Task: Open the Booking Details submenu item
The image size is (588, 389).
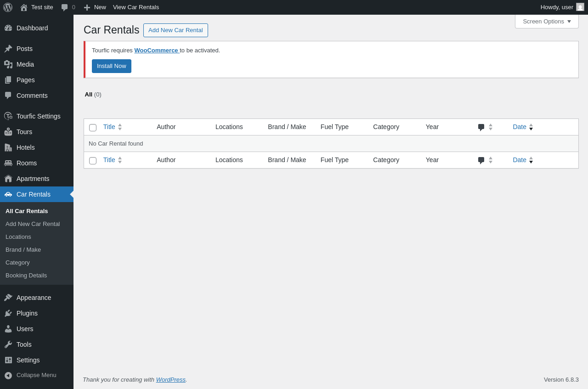Action: pyautogui.click(x=26, y=276)
